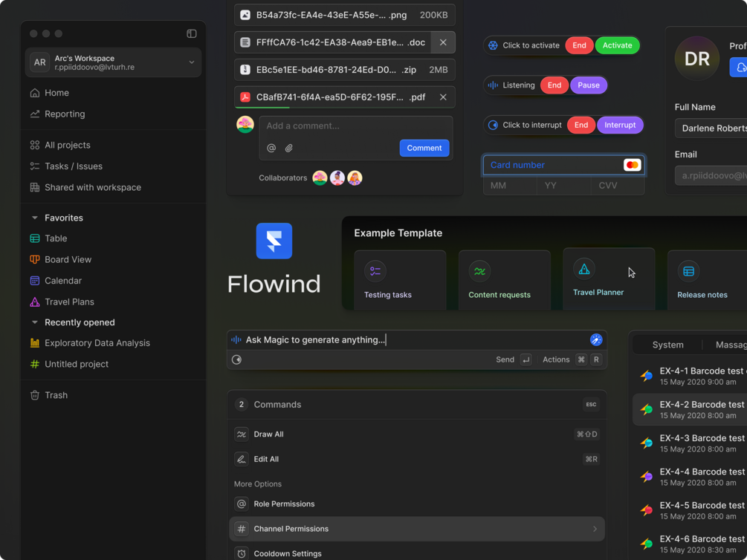Click the Full Name input field
Image resolution: width=747 pixels, height=560 pixels.
click(x=711, y=128)
